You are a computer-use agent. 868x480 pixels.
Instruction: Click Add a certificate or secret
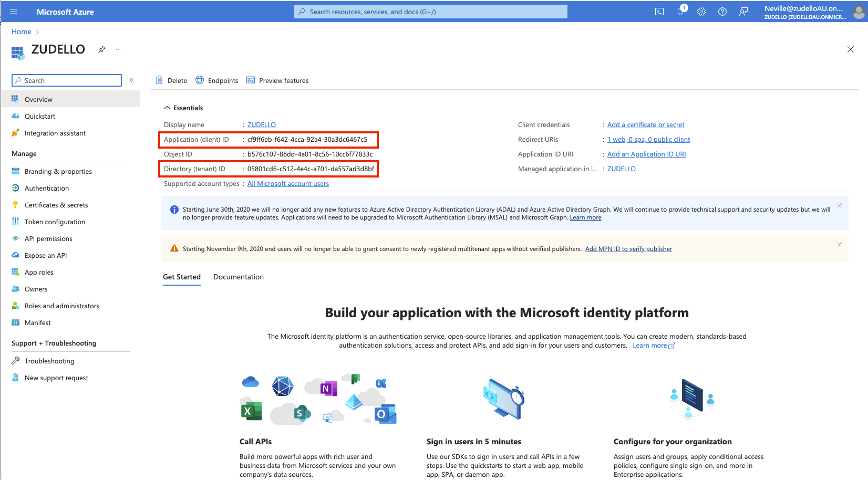646,124
